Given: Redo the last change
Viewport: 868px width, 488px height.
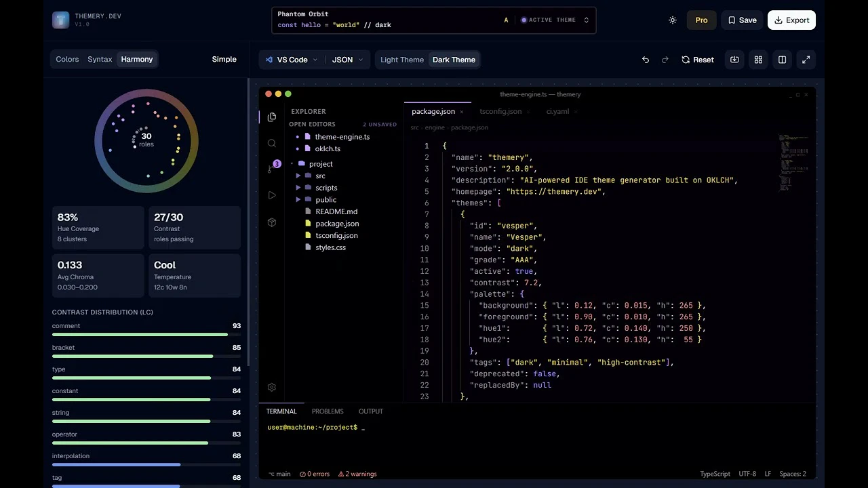Looking at the screenshot, I should [x=665, y=60].
